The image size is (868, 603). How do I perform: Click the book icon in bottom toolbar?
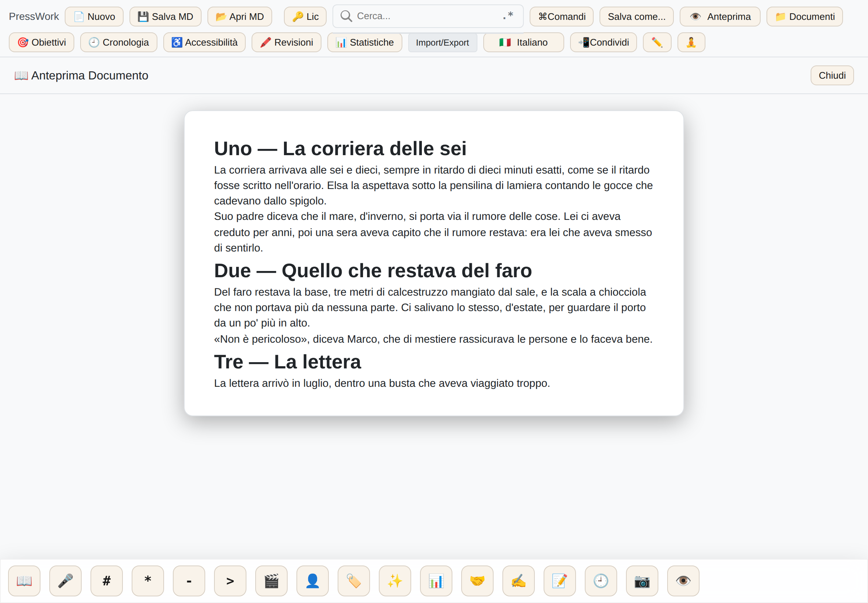click(x=24, y=581)
